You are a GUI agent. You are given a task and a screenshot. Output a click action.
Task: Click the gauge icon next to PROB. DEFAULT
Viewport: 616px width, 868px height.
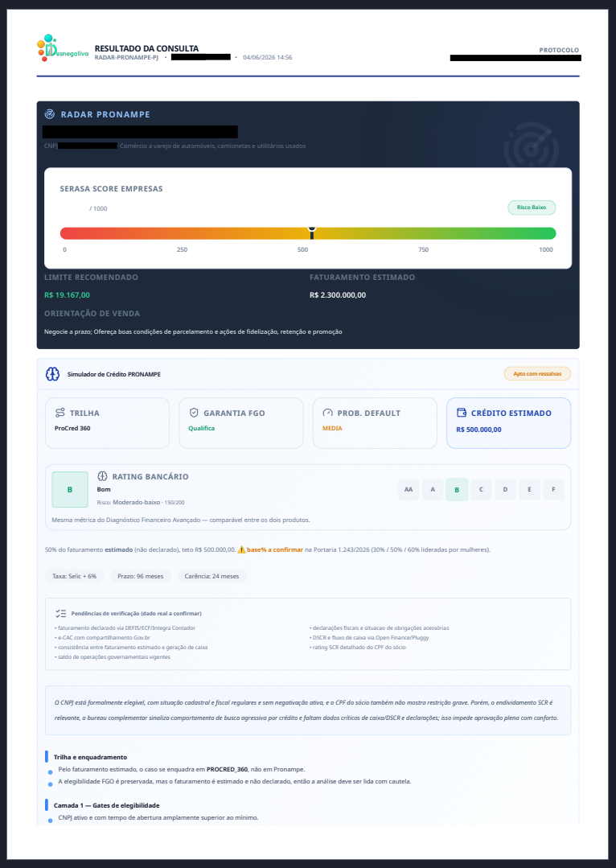tap(327, 413)
